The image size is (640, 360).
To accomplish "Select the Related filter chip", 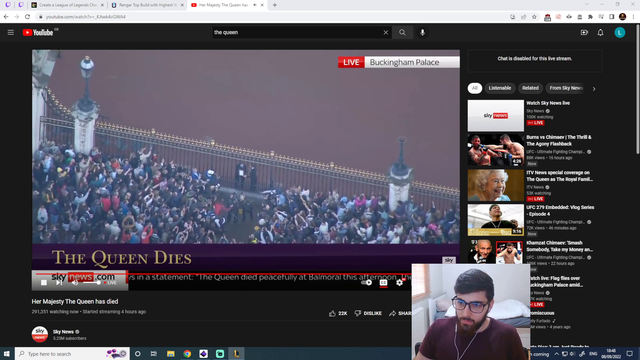I will (x=530, y=88).
